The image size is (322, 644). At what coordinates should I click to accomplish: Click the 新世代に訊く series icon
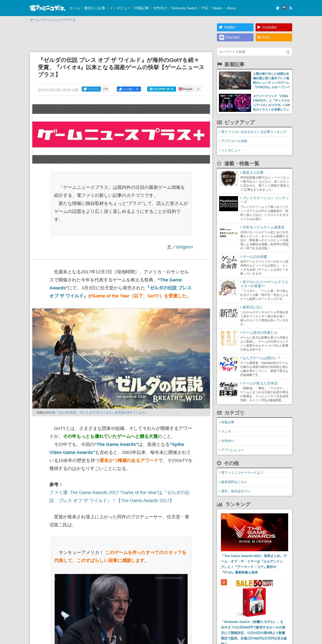pos(228,313)
